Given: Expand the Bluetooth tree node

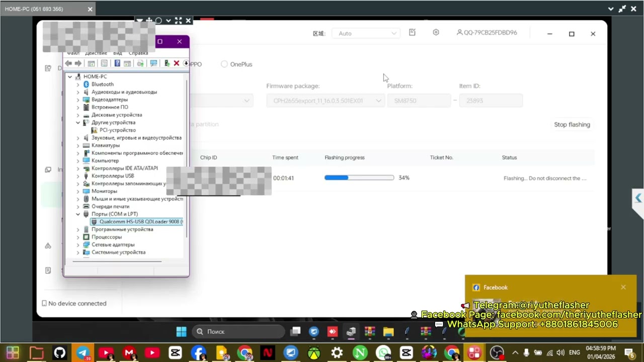Looking at the screenshot, I should click(78, 84).
